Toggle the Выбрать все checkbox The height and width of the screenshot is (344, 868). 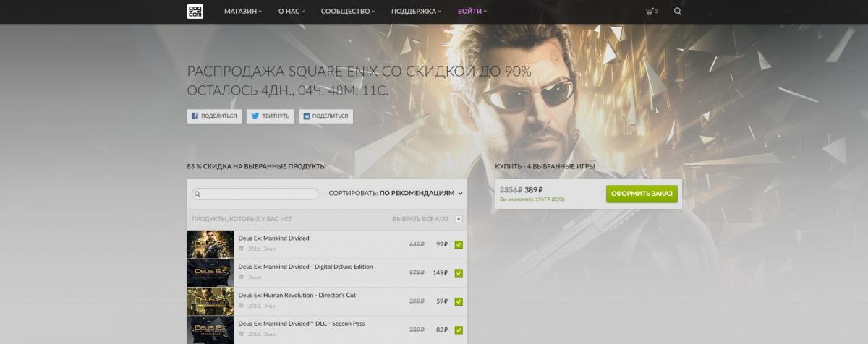pos(459,218)
